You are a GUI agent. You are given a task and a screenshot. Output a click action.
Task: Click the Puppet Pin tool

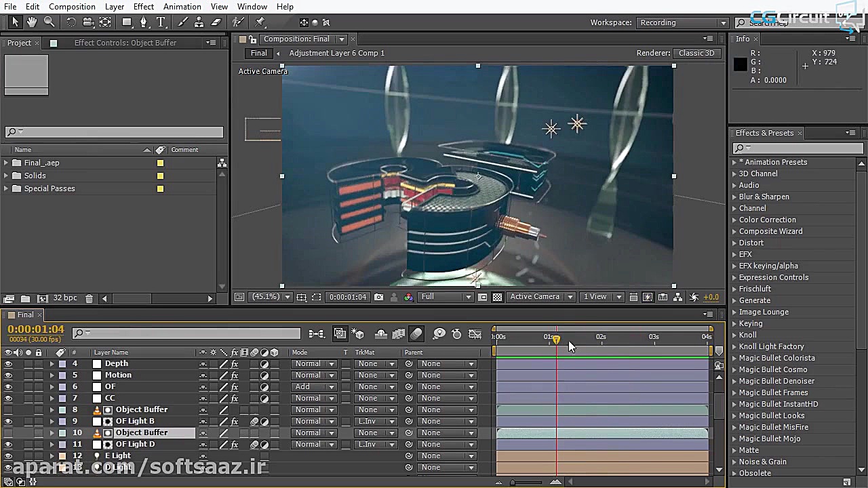260,22
